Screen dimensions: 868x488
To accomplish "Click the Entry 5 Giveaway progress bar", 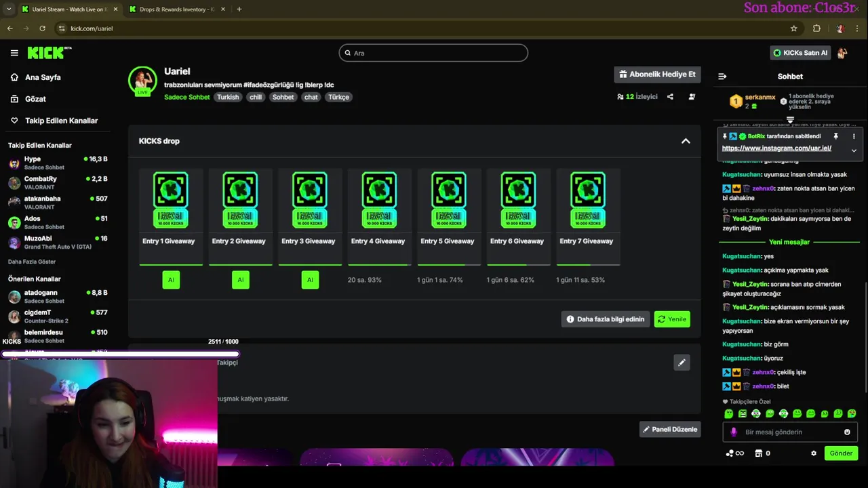I will pos(449,264).
